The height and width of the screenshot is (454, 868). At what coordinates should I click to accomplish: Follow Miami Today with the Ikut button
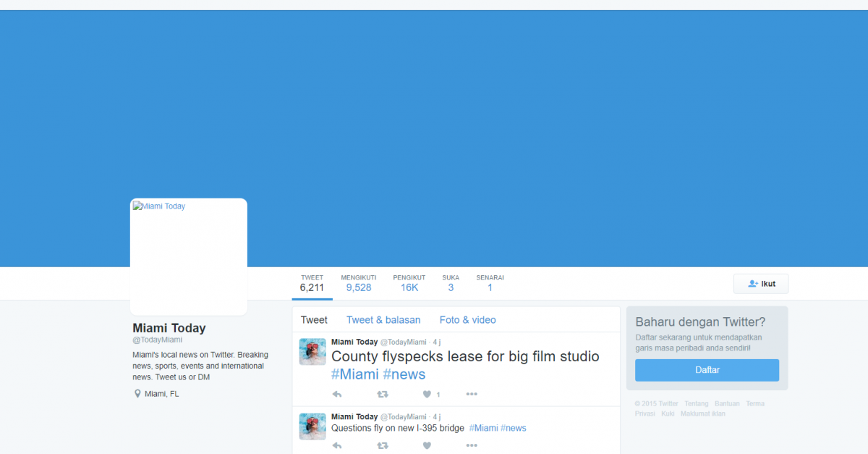pyautogui.click(x=761, y=284)
